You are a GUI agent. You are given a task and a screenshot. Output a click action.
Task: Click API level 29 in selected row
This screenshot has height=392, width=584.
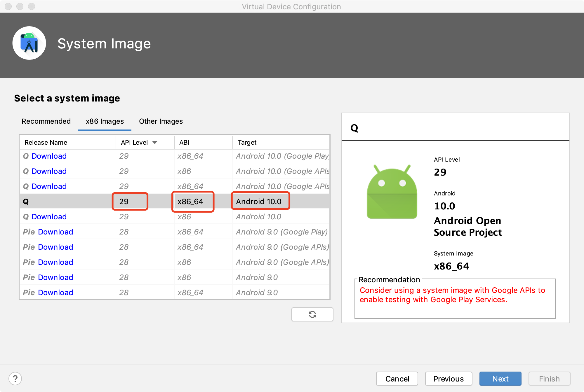(124, 202)
